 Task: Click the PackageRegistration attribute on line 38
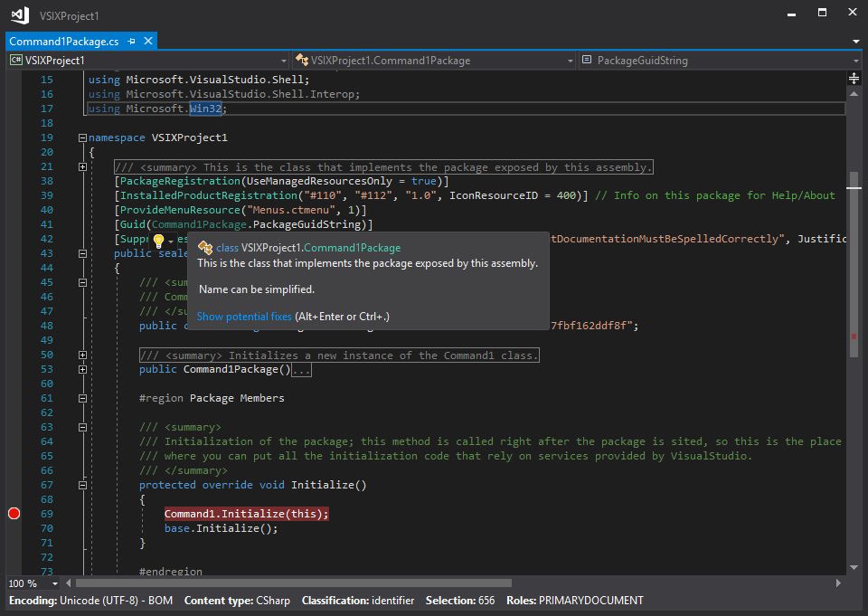click(x=180, y=181)
